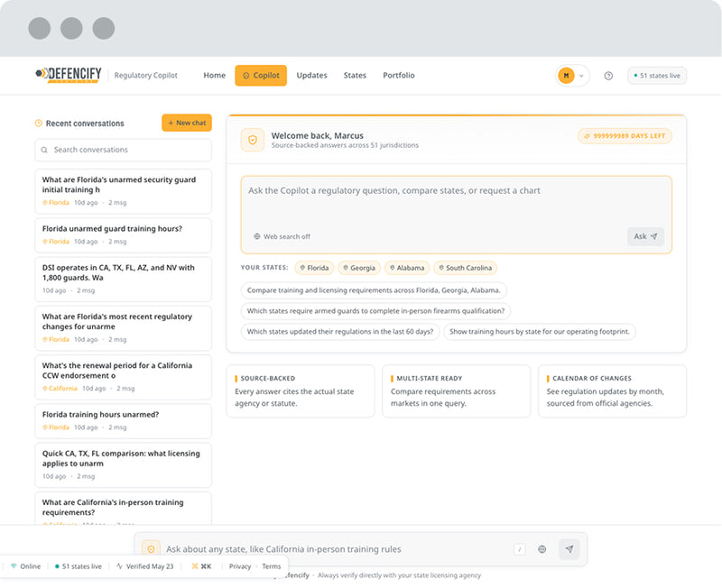Click the slash shortcut key hint
722x588 pixels.
[520, 549]
